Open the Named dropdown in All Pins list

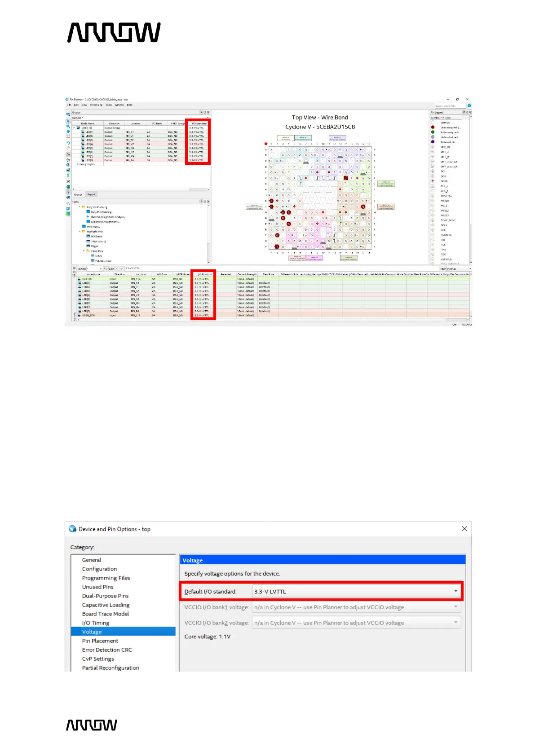pyautogui.click(x=101, y=268)
